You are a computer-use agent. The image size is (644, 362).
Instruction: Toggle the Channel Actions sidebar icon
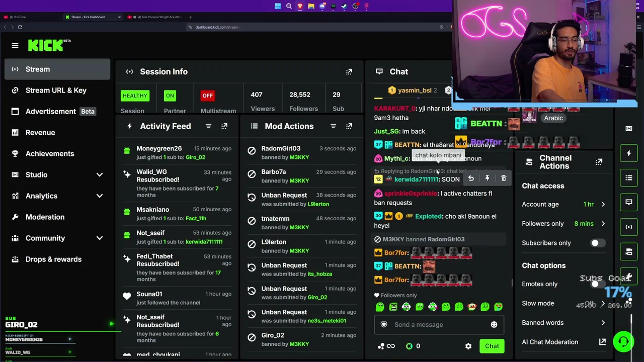629,251
